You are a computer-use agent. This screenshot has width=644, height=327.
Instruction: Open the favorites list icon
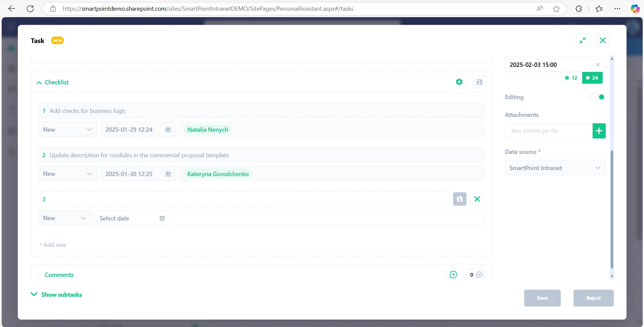coord(599,9)
